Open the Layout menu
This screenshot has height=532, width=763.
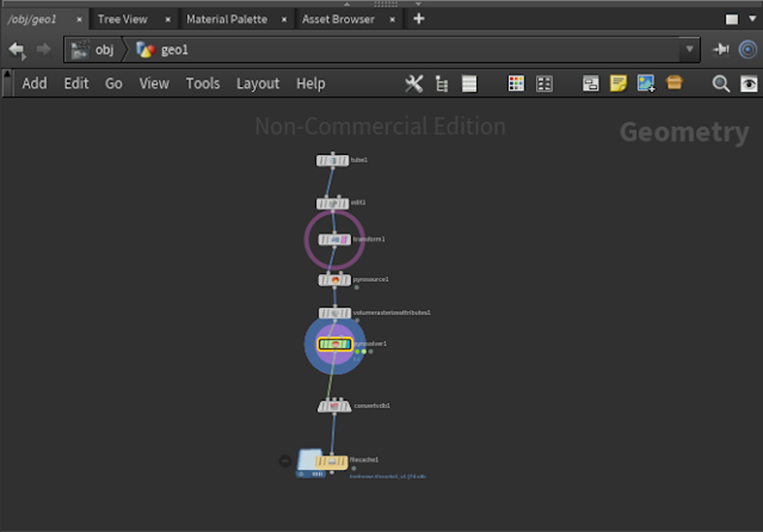(258, 83)
